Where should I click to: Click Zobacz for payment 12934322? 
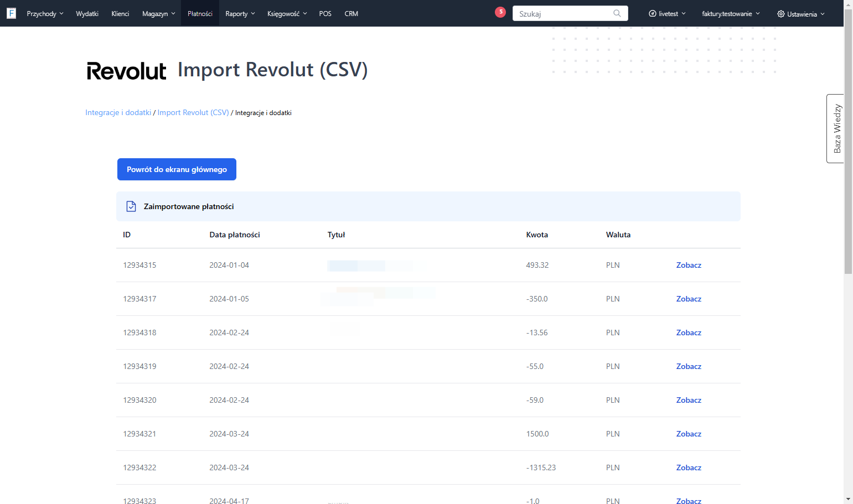689,467
